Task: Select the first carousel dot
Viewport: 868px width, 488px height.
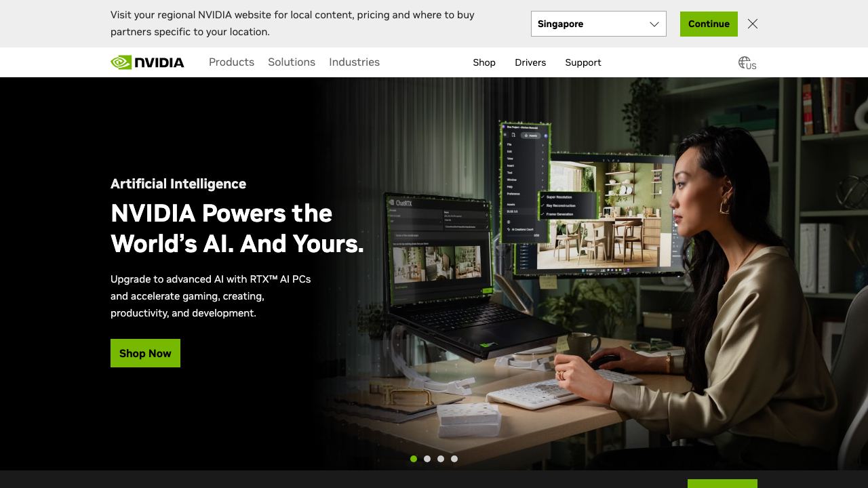Action: pyautogui.click(x=414, y=459)
